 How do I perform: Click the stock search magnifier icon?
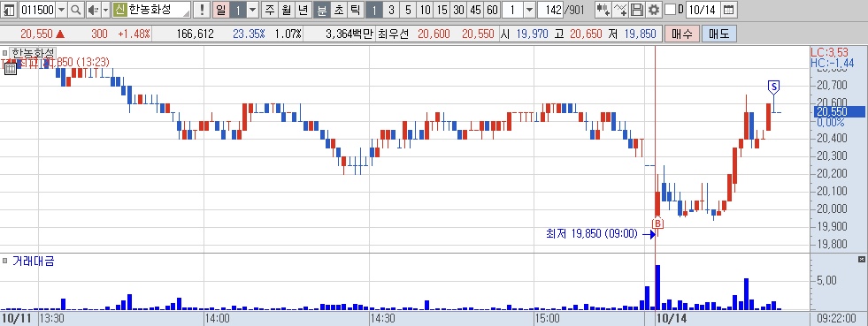tap(76, 10)
